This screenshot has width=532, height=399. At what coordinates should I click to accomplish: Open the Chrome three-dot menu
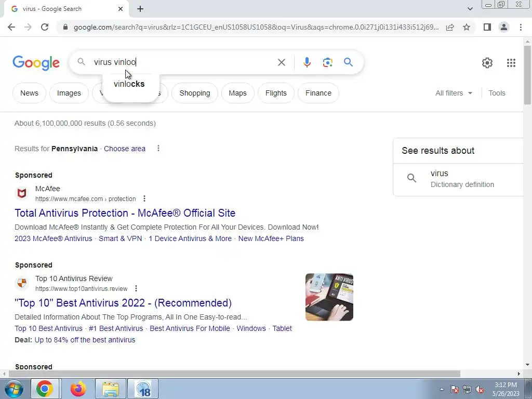(x=521, y=27)
